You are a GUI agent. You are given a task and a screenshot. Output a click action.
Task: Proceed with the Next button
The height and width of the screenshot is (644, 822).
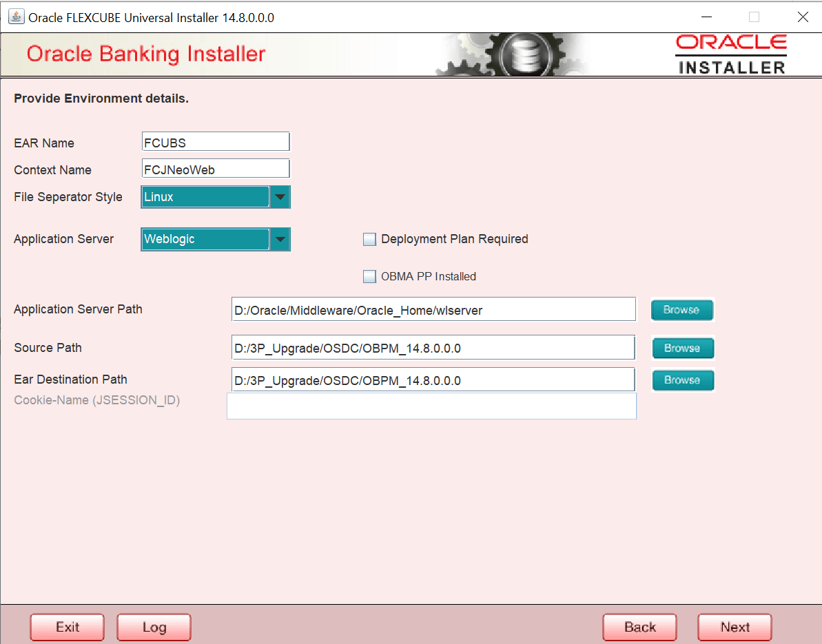734,627
